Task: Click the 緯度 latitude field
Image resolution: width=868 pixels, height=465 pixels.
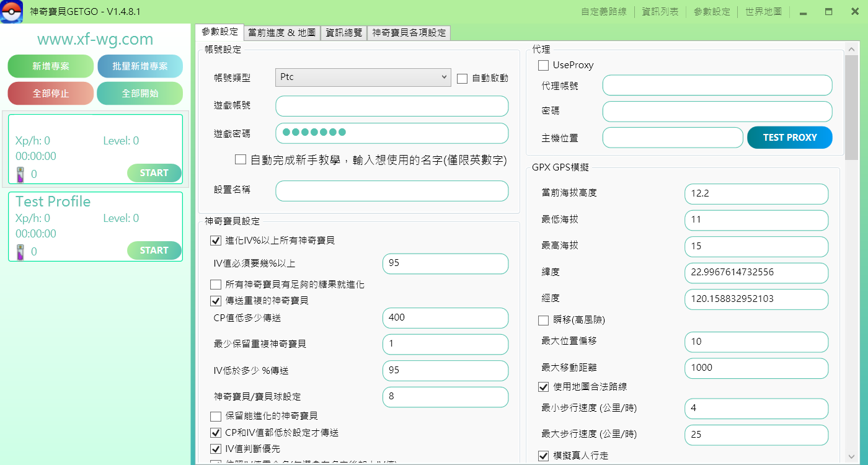Action: point(756,273)
